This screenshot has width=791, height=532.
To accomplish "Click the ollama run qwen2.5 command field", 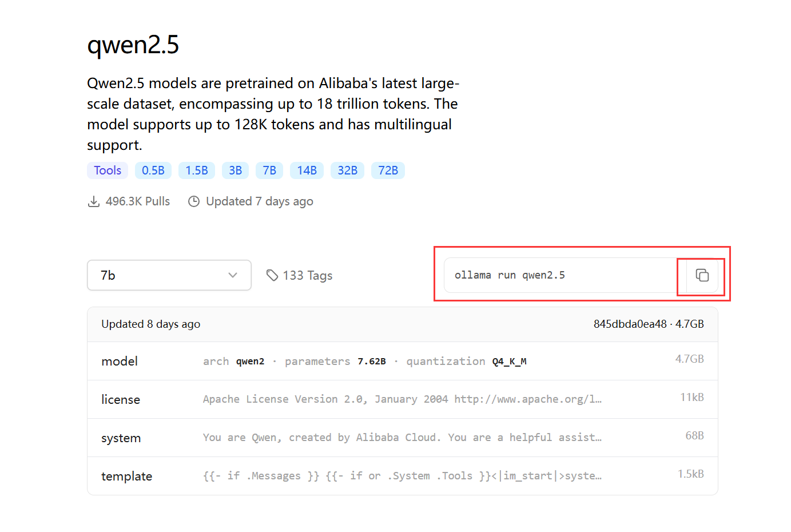I will 561,275.
